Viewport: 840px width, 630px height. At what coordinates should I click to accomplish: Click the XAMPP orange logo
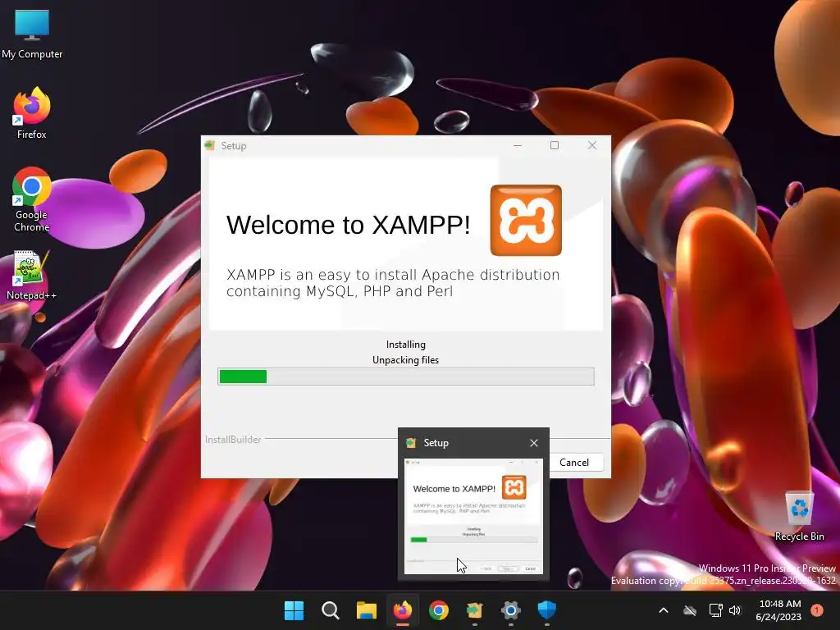pyautogui.click(x=526, y=220)
